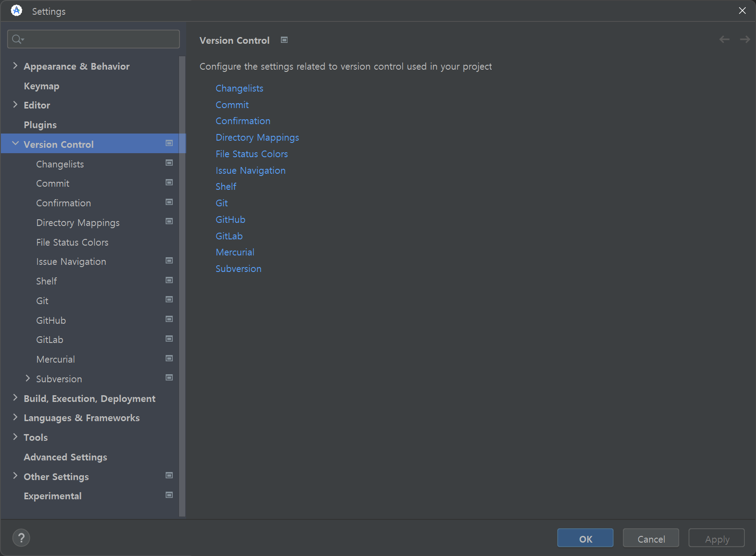Image resolution: width=756 pixels, height=556 pixels.
Task: Select File Status Colors in tree
Action: pyautogui.click(x=72, y=242)
